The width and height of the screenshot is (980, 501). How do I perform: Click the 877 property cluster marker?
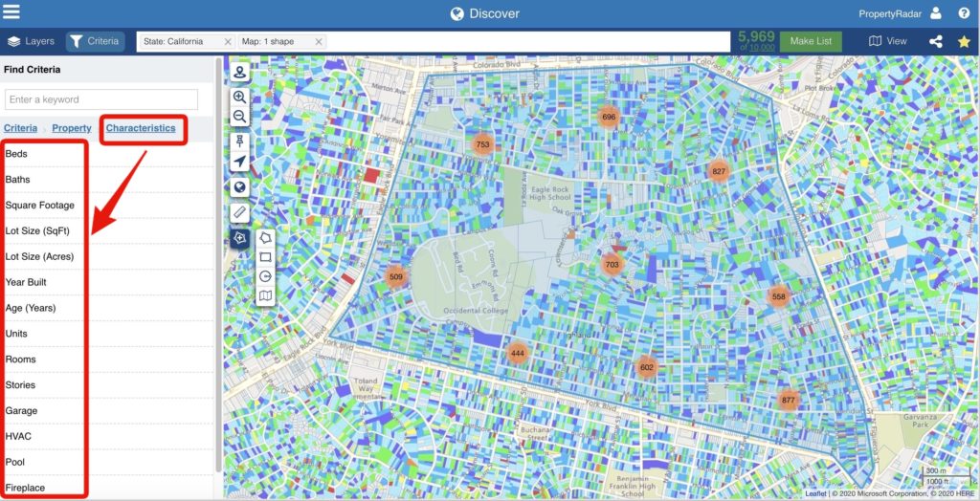point(789,400)
